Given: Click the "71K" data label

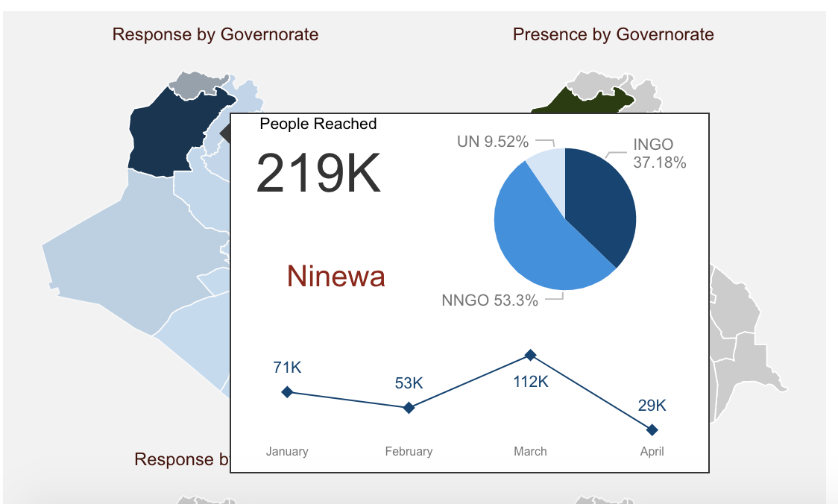Looking at the screenshot, I should pos(287,368).
